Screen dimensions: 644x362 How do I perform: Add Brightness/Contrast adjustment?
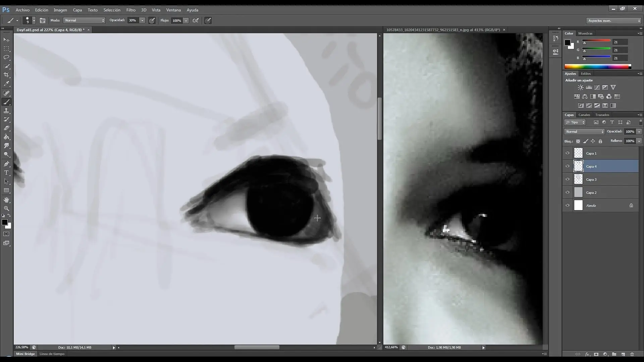(581, 87)
